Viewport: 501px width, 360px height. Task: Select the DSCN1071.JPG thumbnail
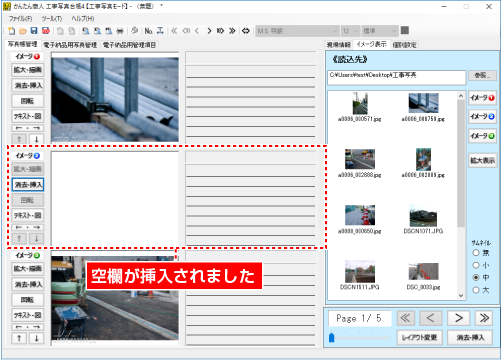(x=423, y=219)
